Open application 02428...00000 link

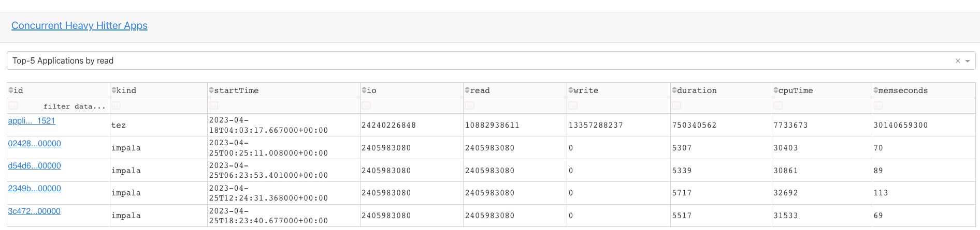coord(34,144)
